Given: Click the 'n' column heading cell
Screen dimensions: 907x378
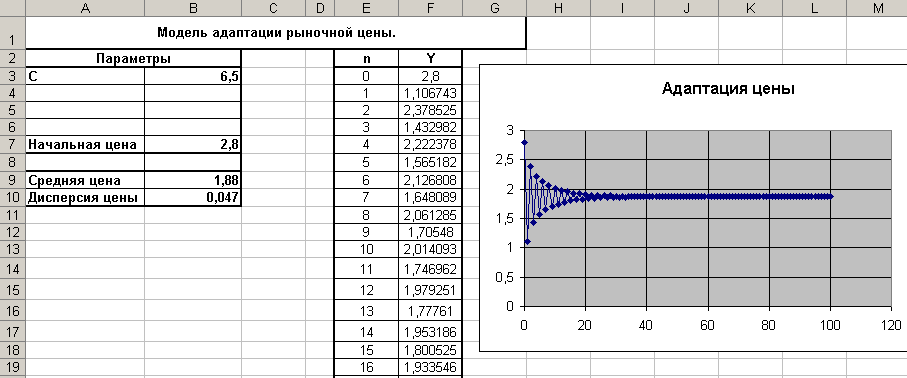Looking at the screenshot, I should coord(366,58).
